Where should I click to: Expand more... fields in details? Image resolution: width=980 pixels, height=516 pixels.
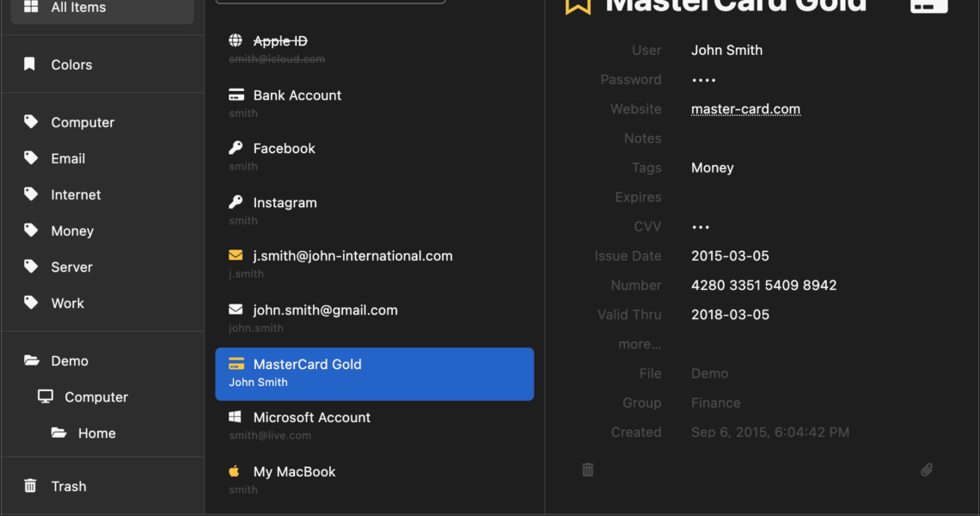pyautogui.click(x=640, y=344)
